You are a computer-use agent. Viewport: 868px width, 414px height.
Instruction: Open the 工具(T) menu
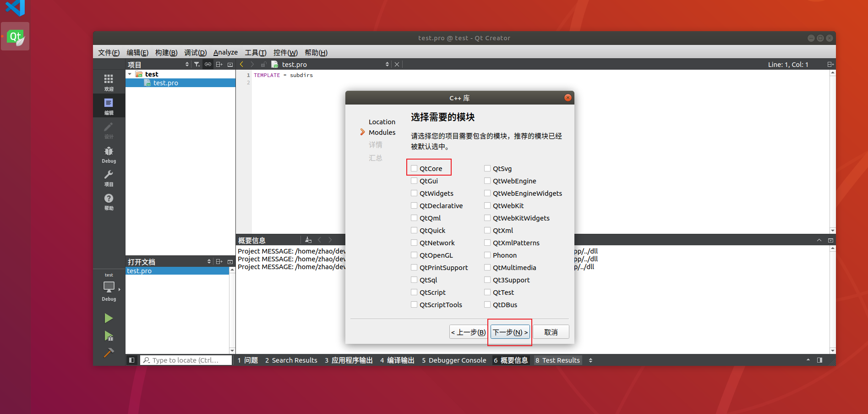click(255, 52)
